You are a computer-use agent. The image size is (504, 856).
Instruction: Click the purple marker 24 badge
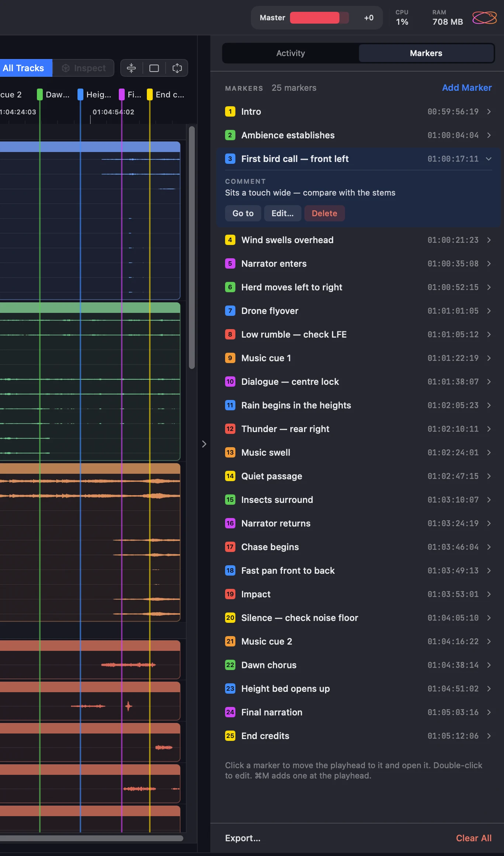(x=230, y=712)
